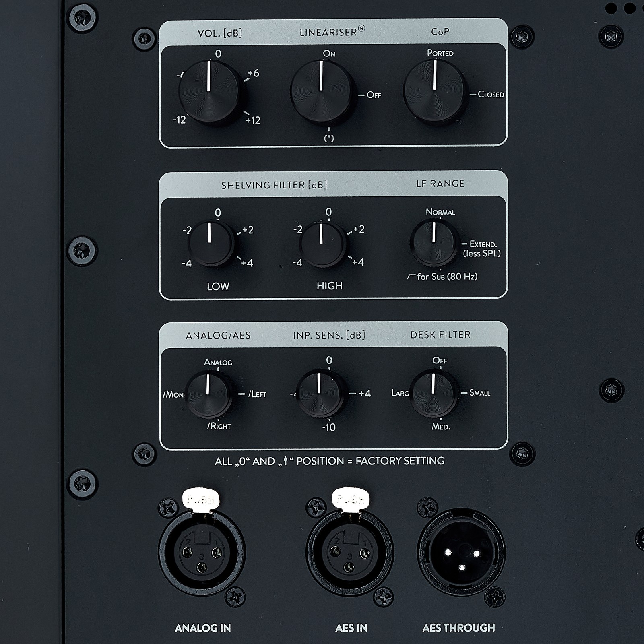Image resolution: width=644 pixels, height=644 pixels.
Task: Click the '+12' mark on volume scale
Action: tap(253, 120)
